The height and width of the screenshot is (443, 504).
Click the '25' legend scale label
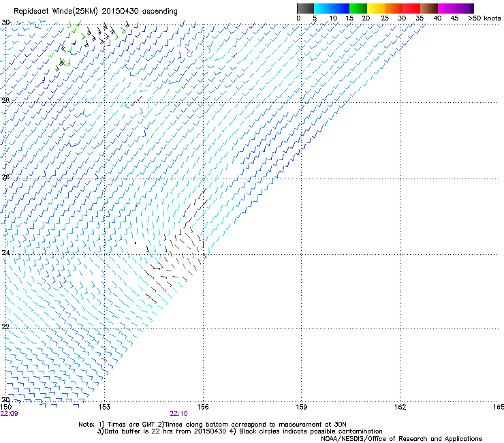[384, 18]
